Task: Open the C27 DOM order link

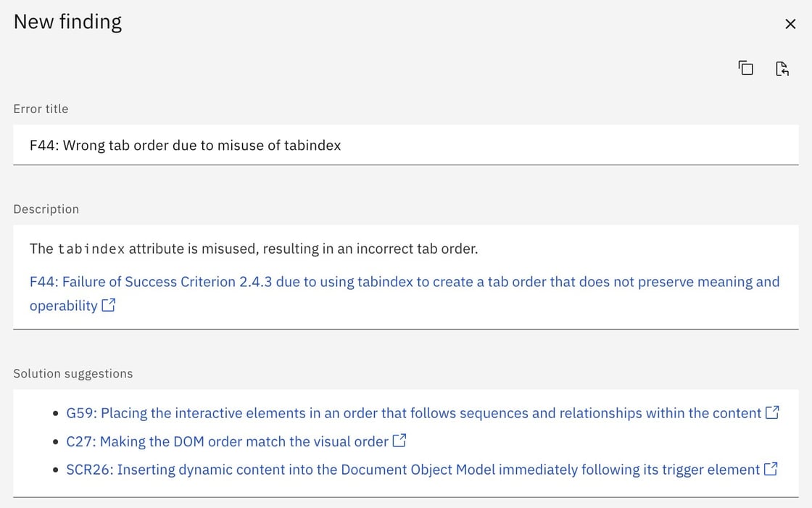Action: (x=227, y=441)
